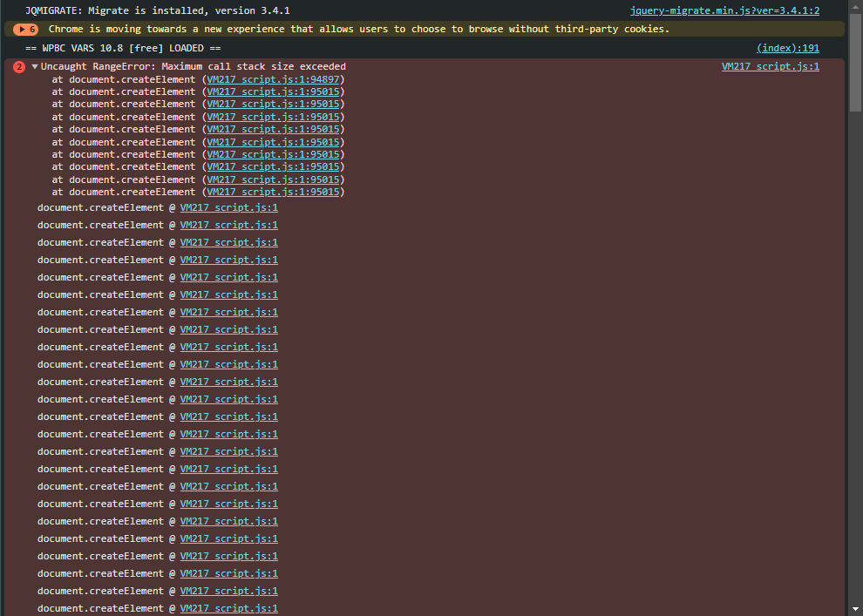Image resolution: width=863 pixels, height=616 pixels.
Task: Select the JQMIGRATE Migrate is installed log message
Action: [x=158, y=11]
